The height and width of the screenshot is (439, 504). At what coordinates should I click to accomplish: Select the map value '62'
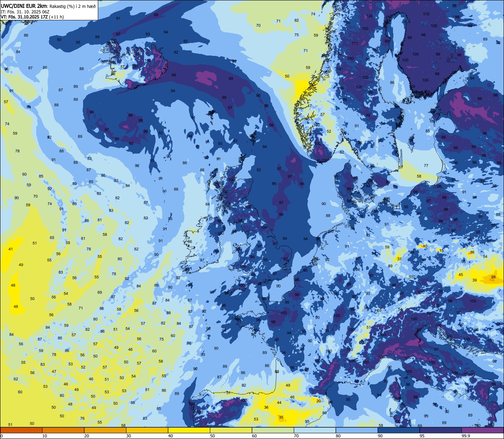pos(16,379)
